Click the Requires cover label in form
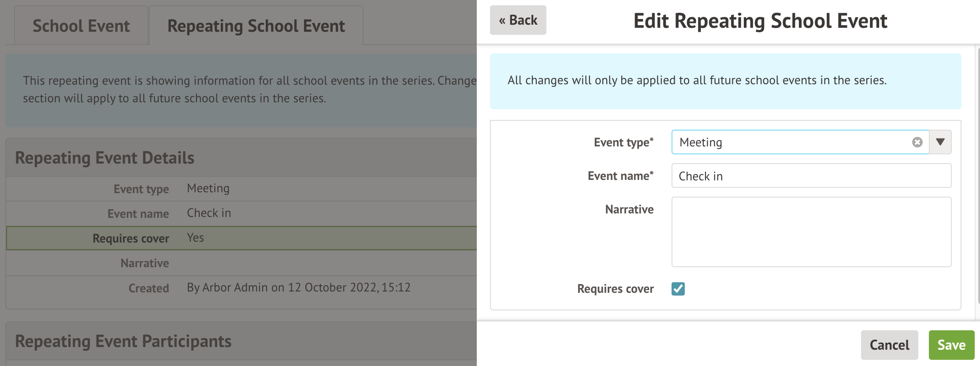This screenshot has height=366, width=980. 615,289
